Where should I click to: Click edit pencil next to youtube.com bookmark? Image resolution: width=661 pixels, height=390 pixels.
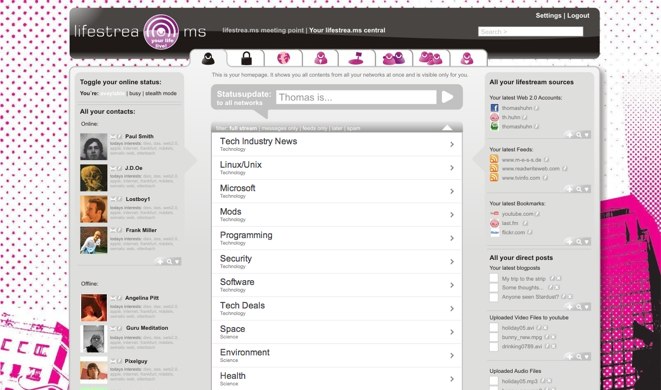(537, 214)
